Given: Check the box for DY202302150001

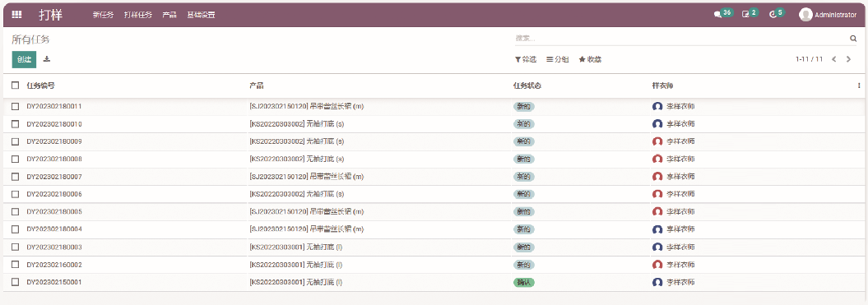Looking at the screenshot, I should 16,282.
